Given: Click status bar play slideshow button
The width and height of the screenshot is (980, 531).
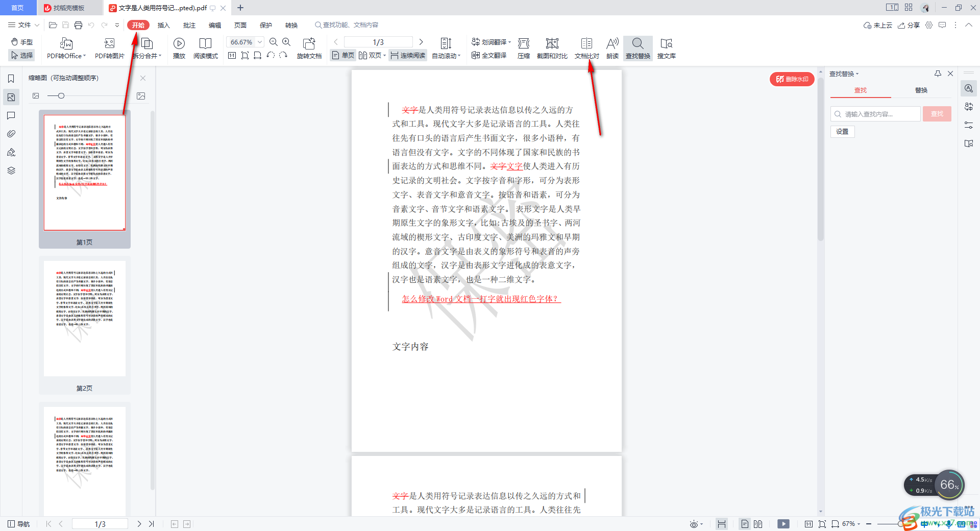Looking at the screenshot, I should [783, 524].
